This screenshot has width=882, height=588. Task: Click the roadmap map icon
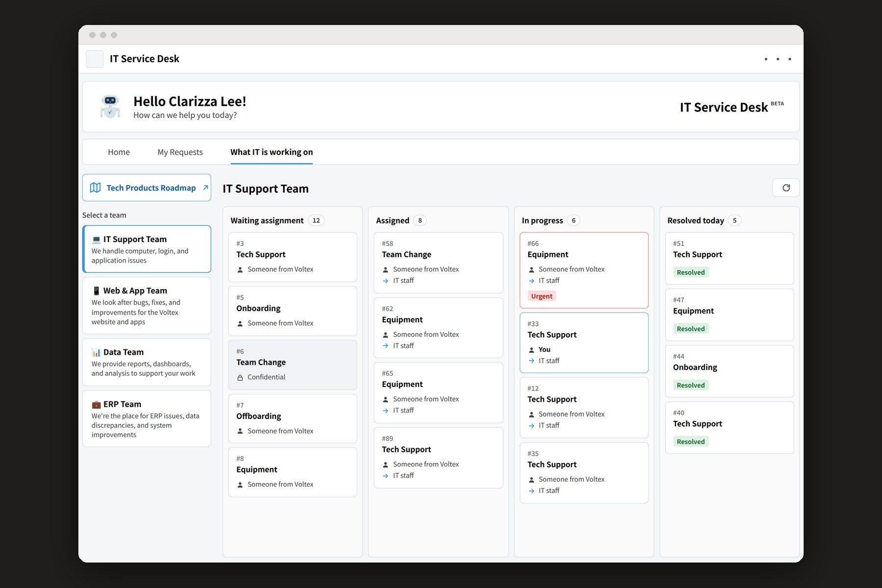tap(96, 188)
